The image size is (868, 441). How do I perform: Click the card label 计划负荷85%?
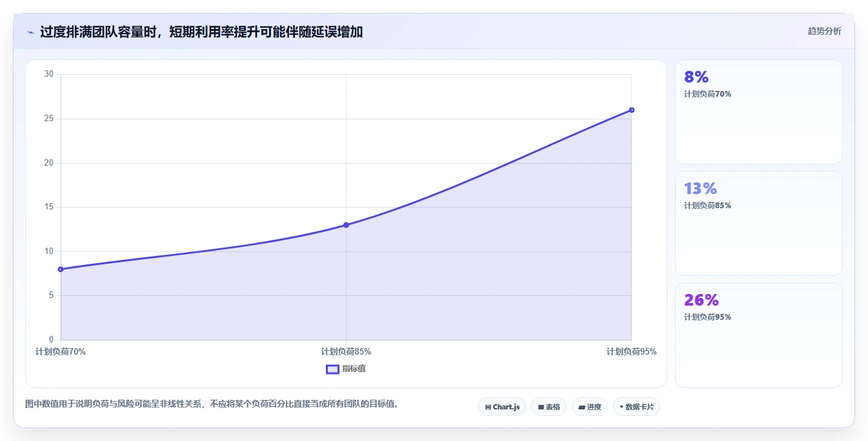(x=707, y=206)
